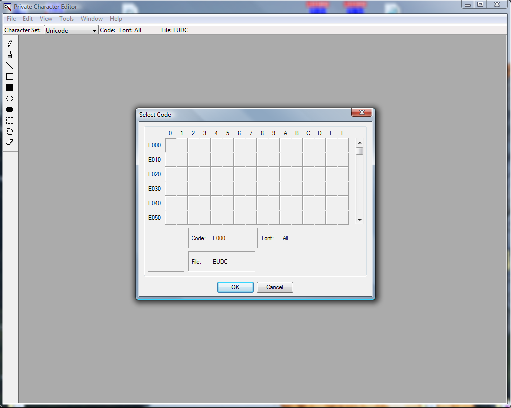Open the View menu
This screenshot has width=511, height=408.
pos(46,19)
